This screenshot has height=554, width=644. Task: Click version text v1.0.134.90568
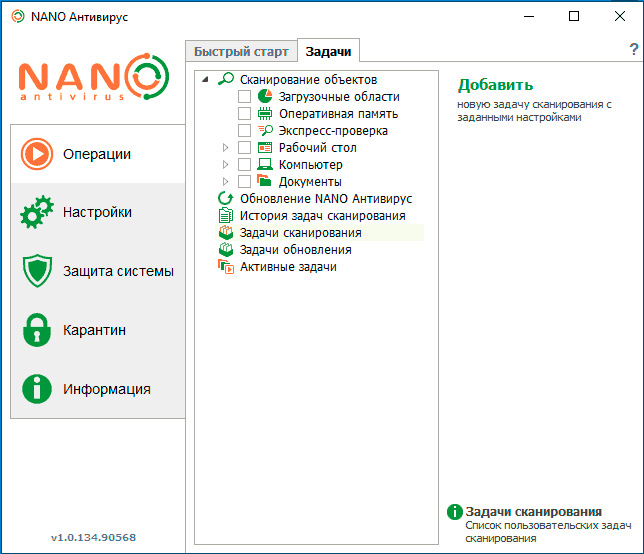pyautogui.click(x=94, y=537)
